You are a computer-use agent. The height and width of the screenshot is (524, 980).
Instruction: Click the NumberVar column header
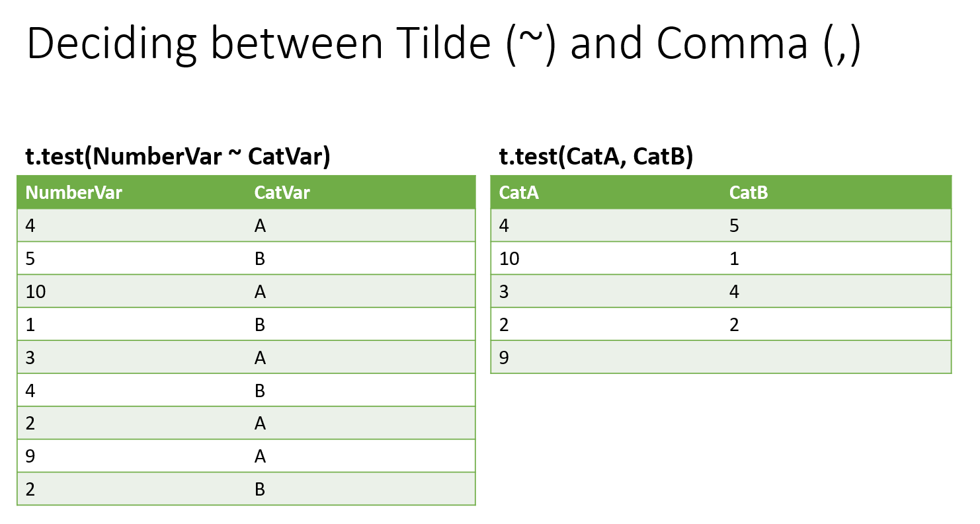point(132,192)
